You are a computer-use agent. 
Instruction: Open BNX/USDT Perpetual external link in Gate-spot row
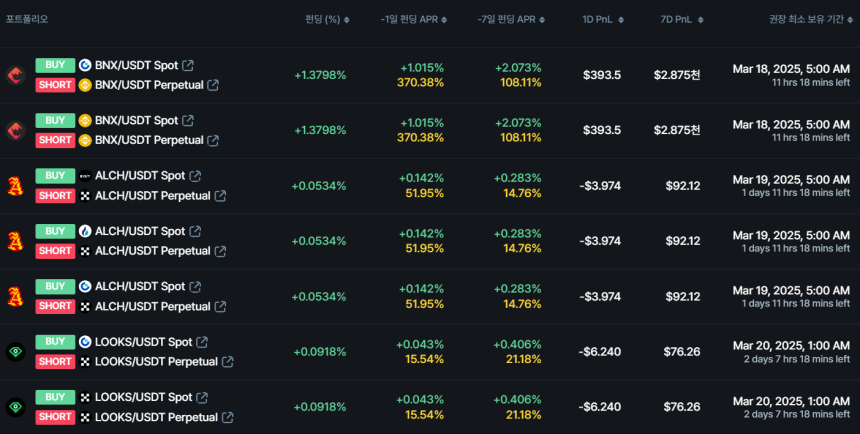pyautogui.click(x=213, y=85)
